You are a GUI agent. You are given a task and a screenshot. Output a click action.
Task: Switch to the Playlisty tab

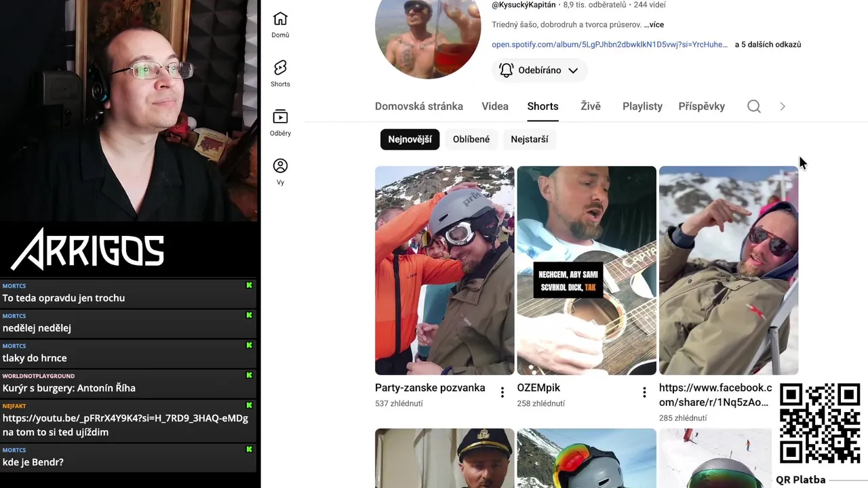(642, 106)
